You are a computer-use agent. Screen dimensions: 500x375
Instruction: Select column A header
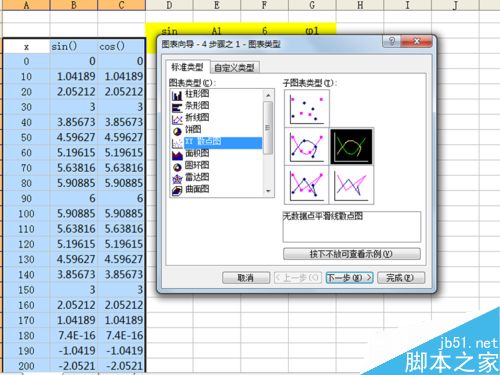pyautogui.click(x=26, y=5)
